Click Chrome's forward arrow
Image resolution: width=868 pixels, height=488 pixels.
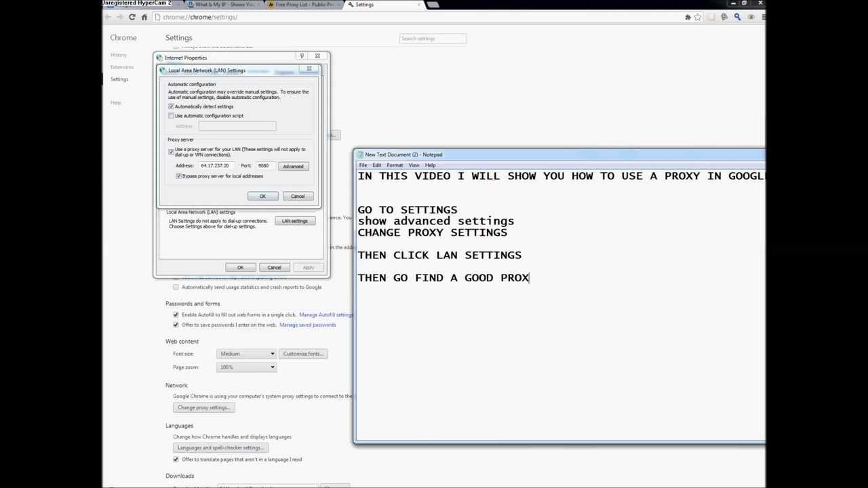(120, 17)
